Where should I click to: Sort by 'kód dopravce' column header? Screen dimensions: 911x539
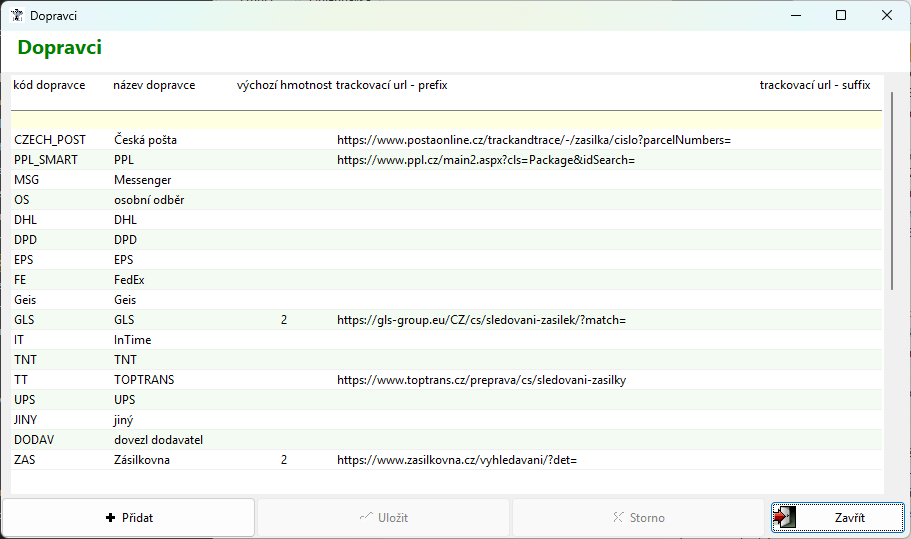pyautogui.click(x=49, y=85)
